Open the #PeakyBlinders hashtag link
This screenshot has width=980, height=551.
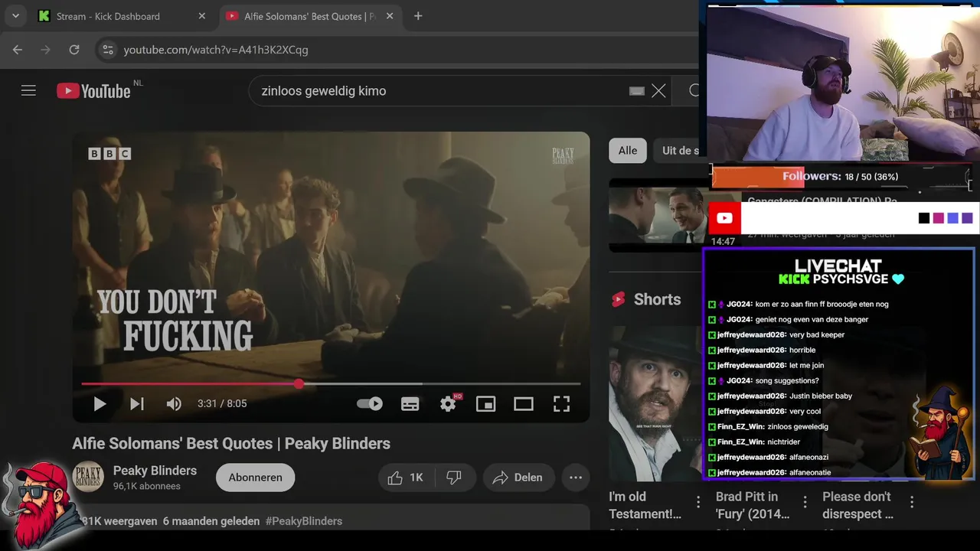[304, 521]
